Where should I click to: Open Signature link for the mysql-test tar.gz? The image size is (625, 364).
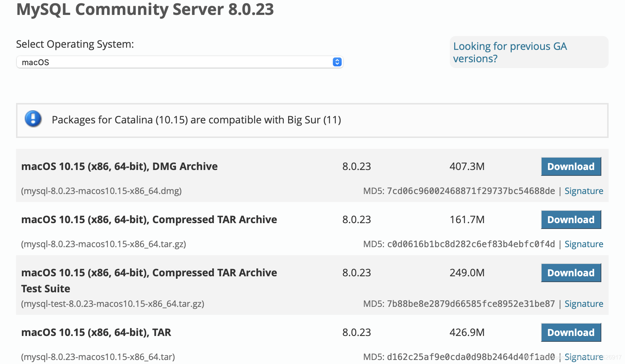tap(584, 304)
